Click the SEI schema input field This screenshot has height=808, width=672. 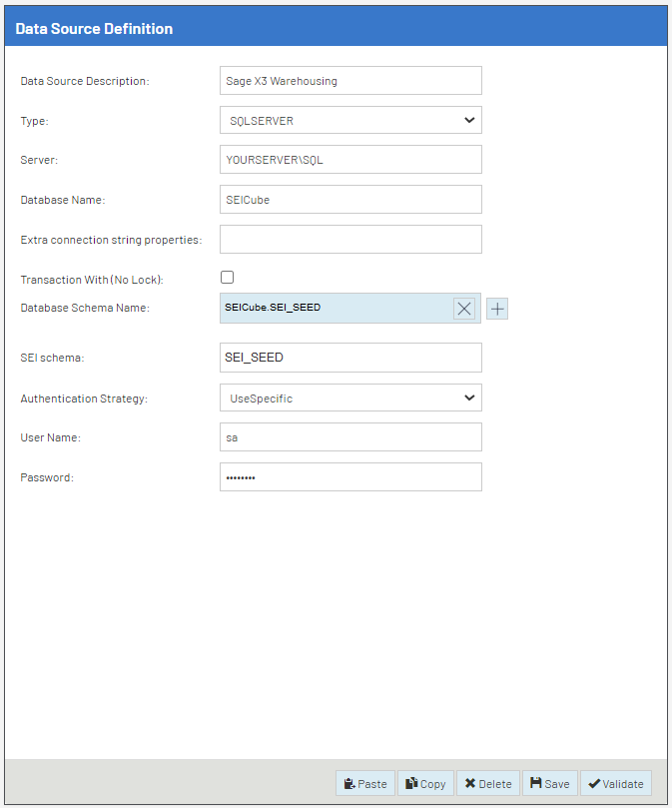click(350, 358)
